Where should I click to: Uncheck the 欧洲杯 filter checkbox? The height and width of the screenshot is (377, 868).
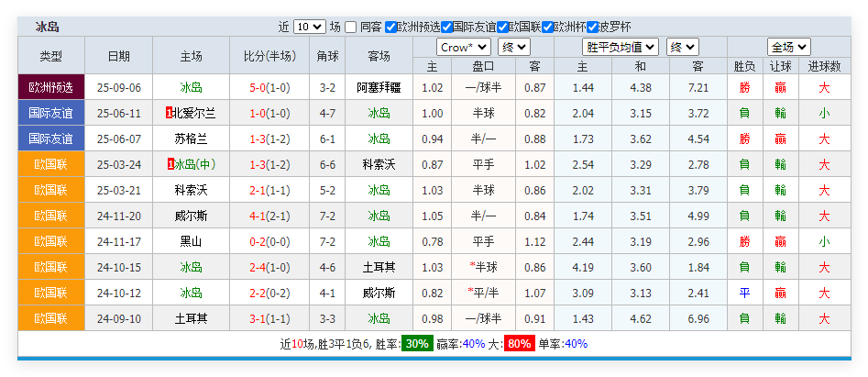pos(547,27)
